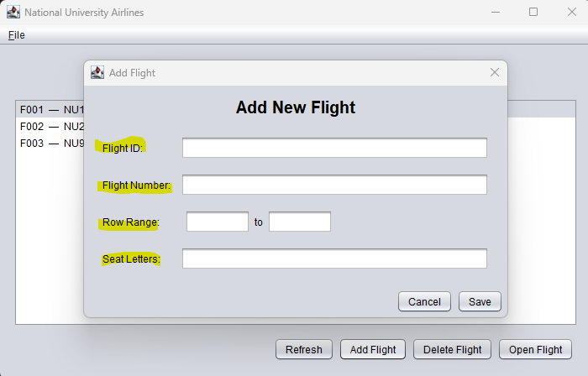Maximize the National University Airlines window
588x376 pixels.
coord(533,13)
